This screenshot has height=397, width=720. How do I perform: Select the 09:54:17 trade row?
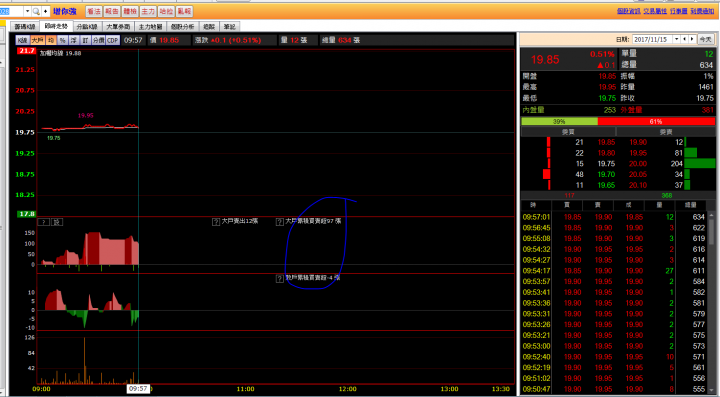click(614, 271)
